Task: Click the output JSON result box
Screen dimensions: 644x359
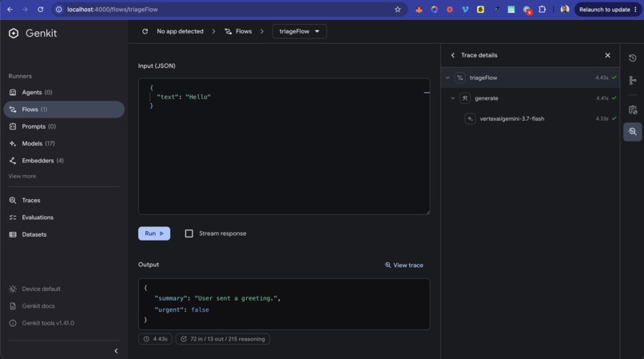Action: [x=284, y=304]
